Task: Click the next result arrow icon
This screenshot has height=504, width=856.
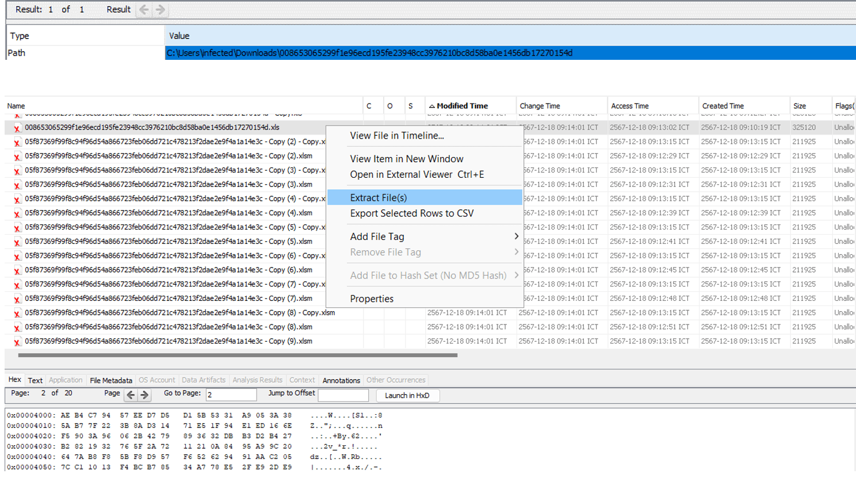Action: (160, 10)
